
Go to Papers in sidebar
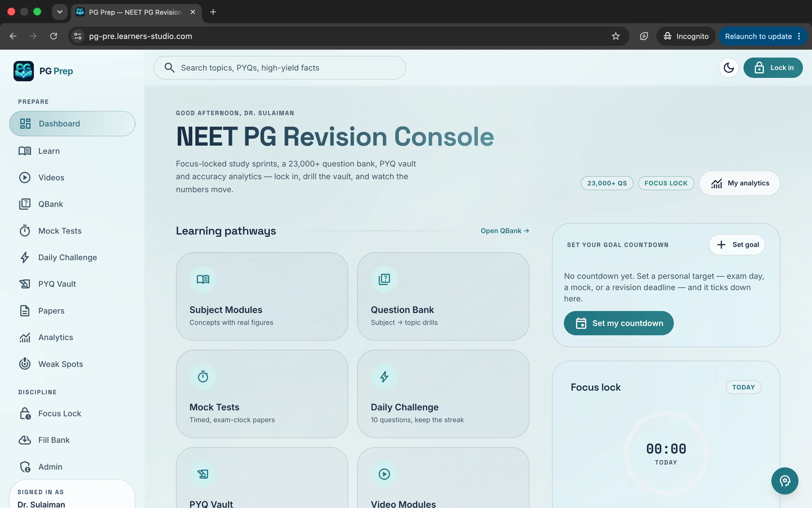tap(72, 311)
